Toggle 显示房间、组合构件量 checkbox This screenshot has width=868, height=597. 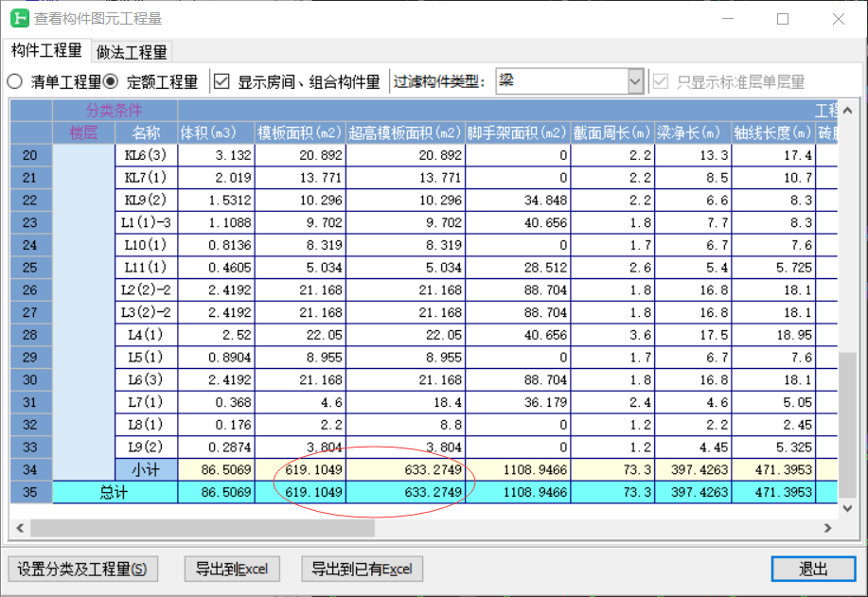(222, 82)
